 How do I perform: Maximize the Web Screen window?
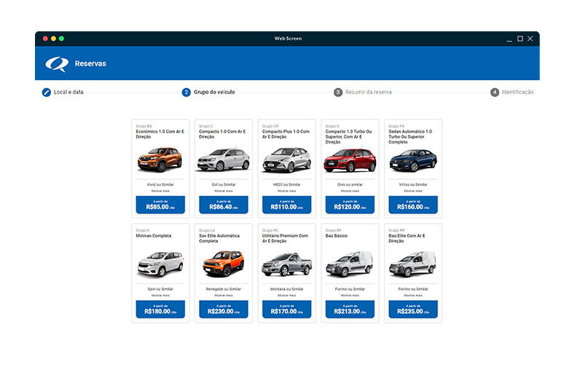pyautogui.click(x=520, y=39)
